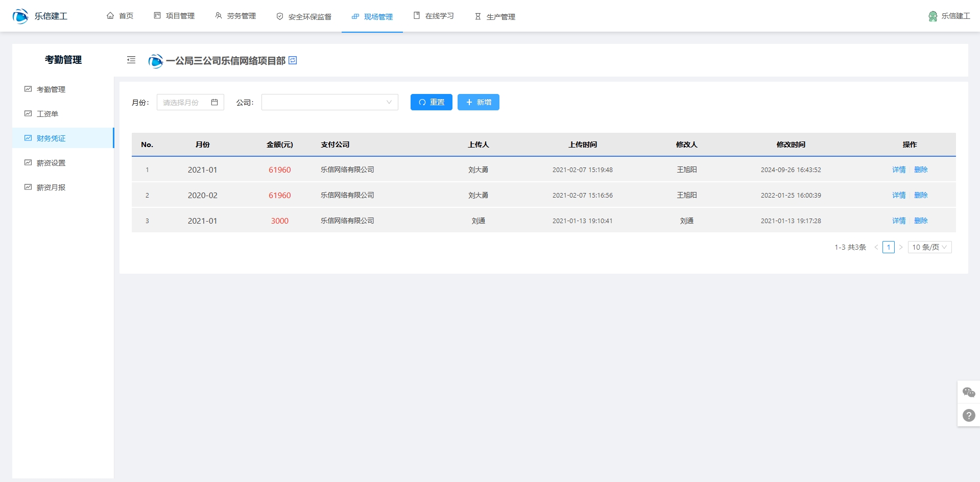The height and width of the screenshot is (482, 980).
Task: Click the 重置 reset button
Action: [x=431, y=102]
